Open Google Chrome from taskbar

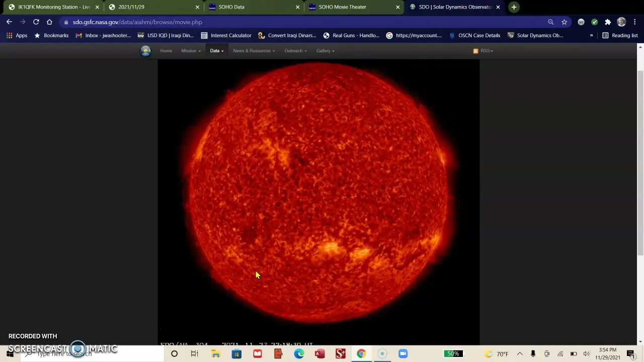pyautogui.click(x=361, y=354)
